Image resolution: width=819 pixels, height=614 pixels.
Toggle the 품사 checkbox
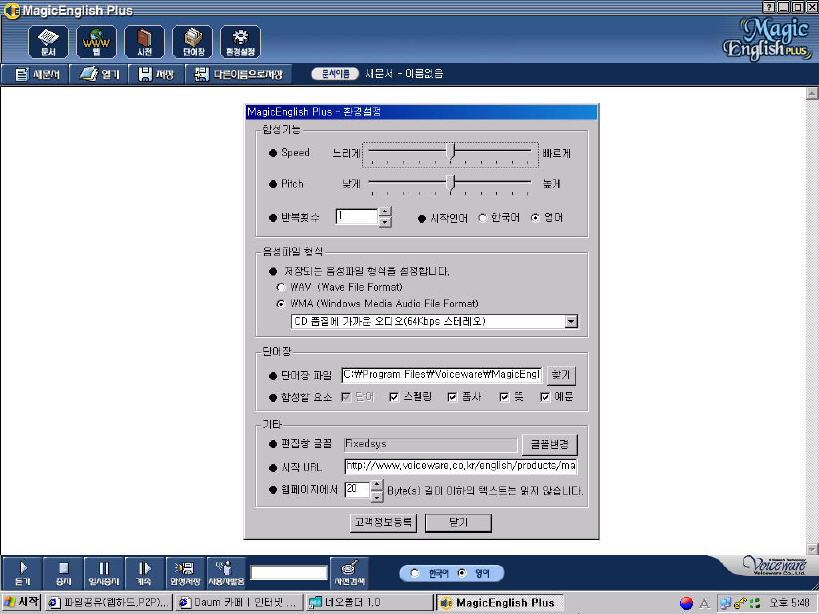pyautogui.click(x=452, y=397)
